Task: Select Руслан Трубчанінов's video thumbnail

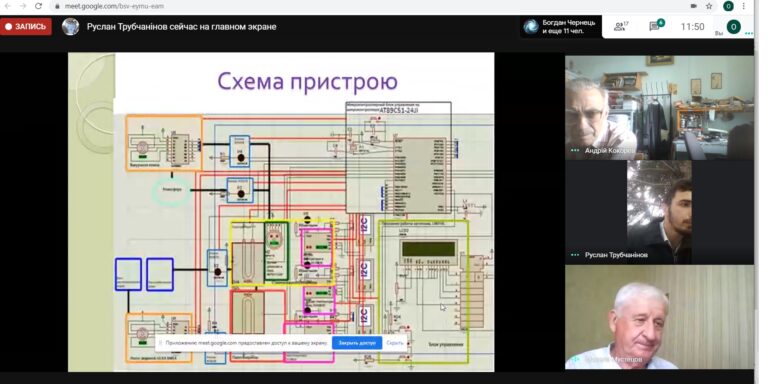Action: [x=660, y=213]
